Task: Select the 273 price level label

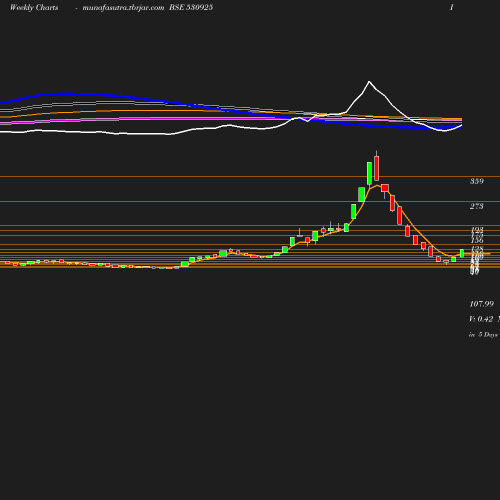Action: (x=477, y=206)
